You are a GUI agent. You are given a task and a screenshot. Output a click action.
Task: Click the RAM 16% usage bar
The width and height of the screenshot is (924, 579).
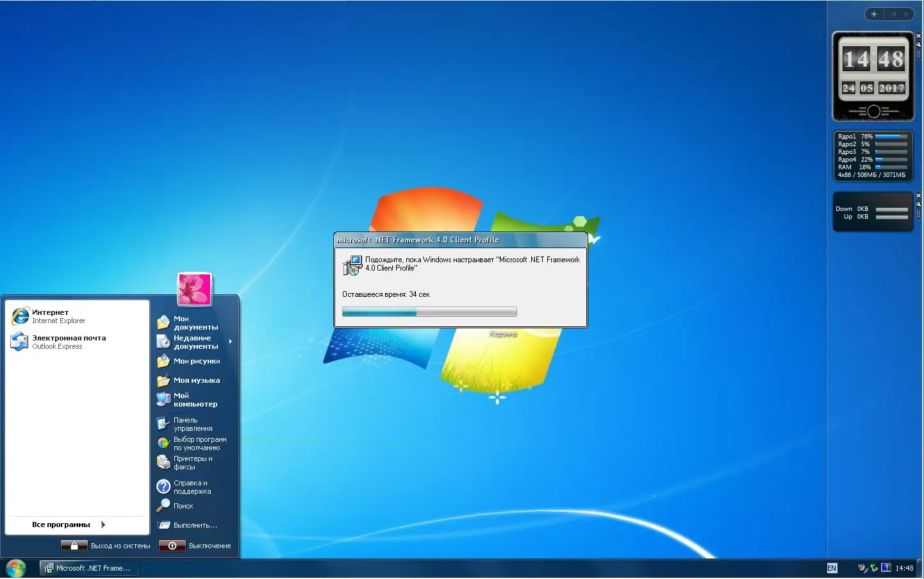click(x=891, y=167)
